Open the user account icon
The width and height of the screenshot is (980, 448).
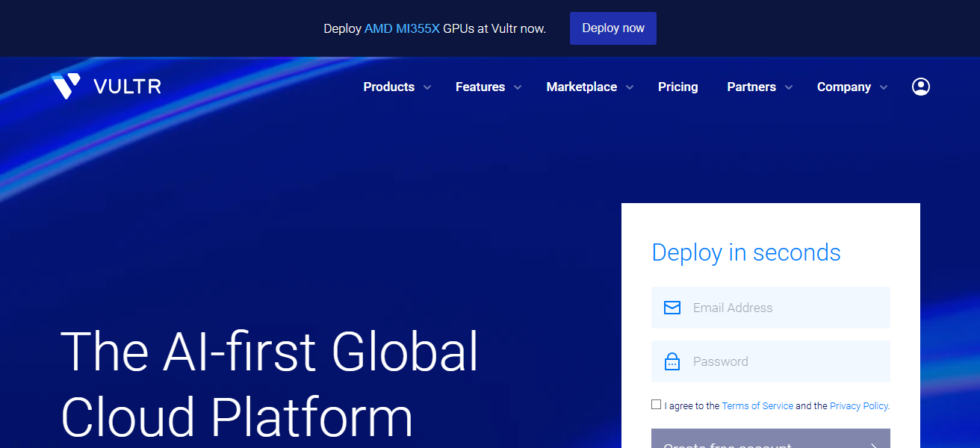tap(921, 87)
